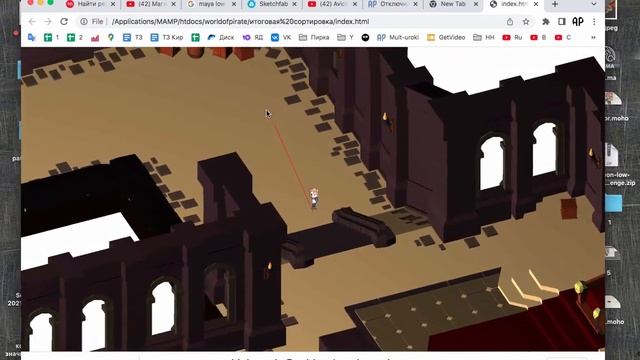Open the Mult-uroki bookmark

coord(398,38)
